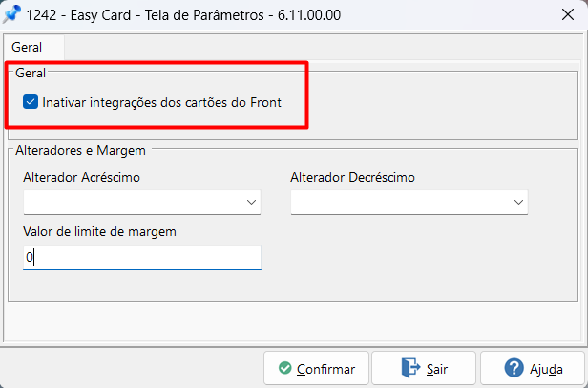Viewport: 588px width, 388px height.
Task: Expand the Alterador Acréscimo dropdown arrow
Action: [x=252, y=202]
